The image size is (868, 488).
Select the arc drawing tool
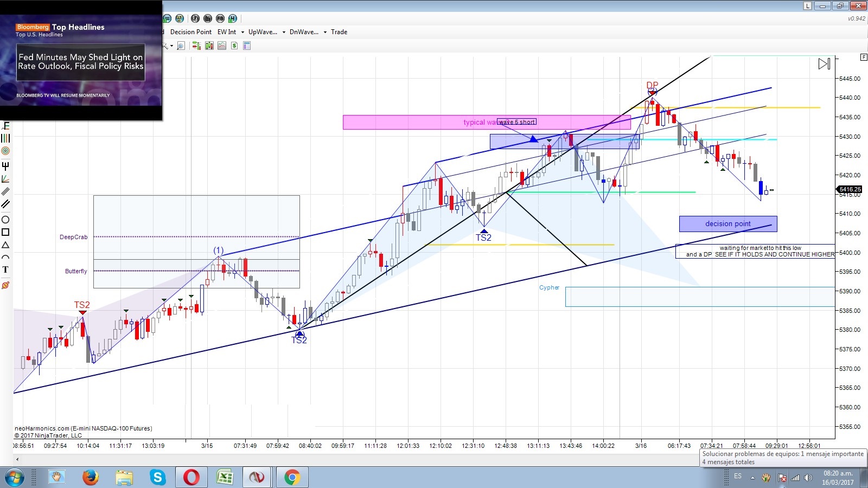pos(6,257)
